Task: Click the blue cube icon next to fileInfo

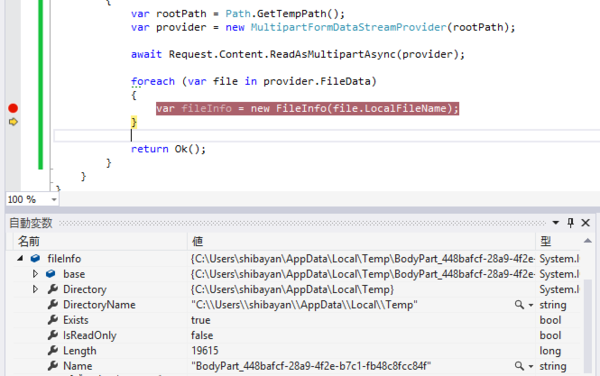Action: pos(35,259)
